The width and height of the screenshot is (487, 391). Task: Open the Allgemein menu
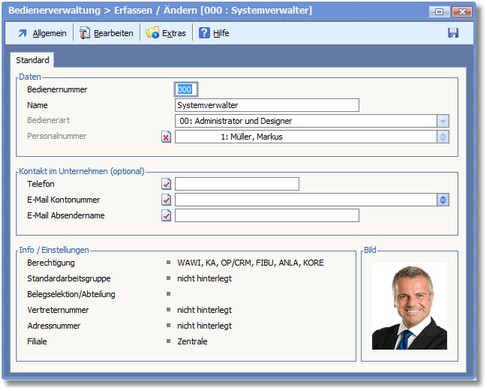point(42,33)
